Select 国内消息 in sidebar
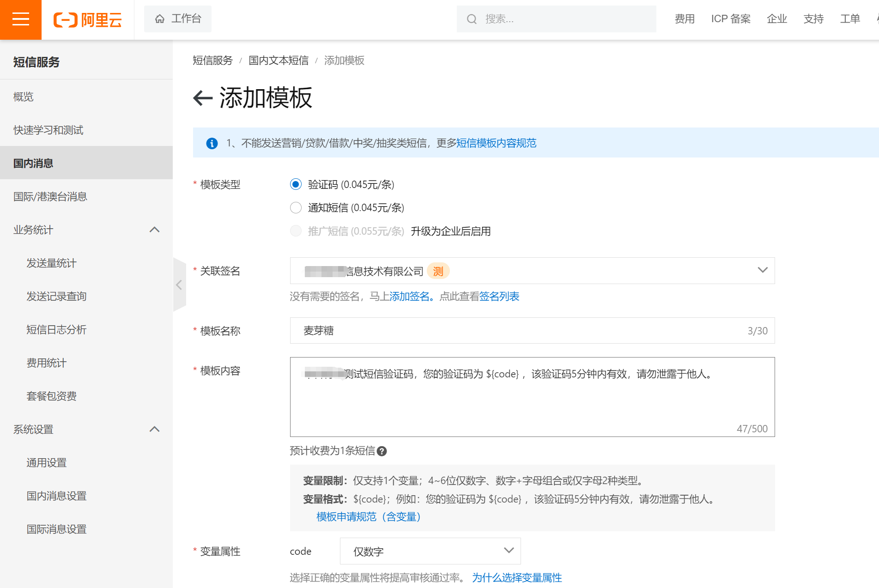Image resolution: width=879 pixels, height=588 pixels. click(x=86, y=163)
